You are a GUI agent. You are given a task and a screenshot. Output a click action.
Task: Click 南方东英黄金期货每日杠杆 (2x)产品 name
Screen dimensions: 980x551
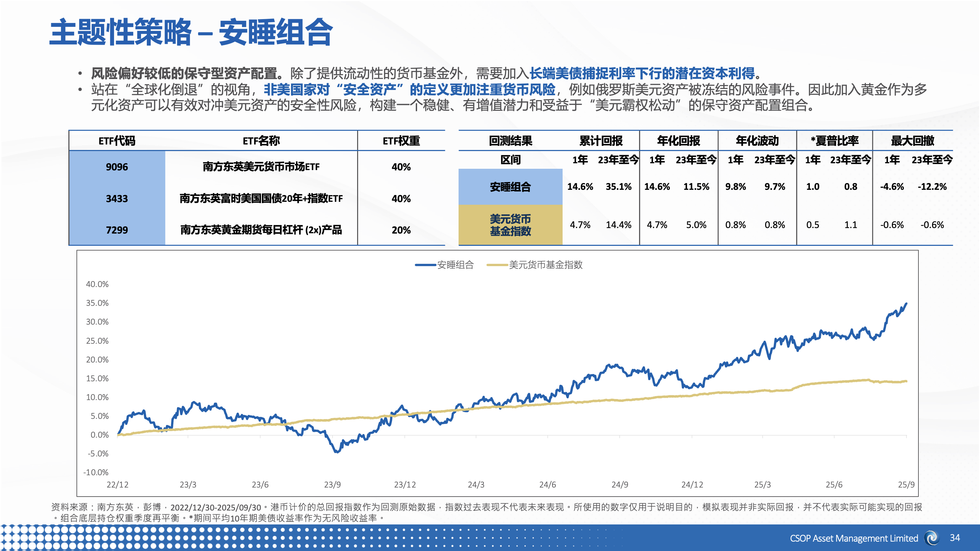pos(261,230)
